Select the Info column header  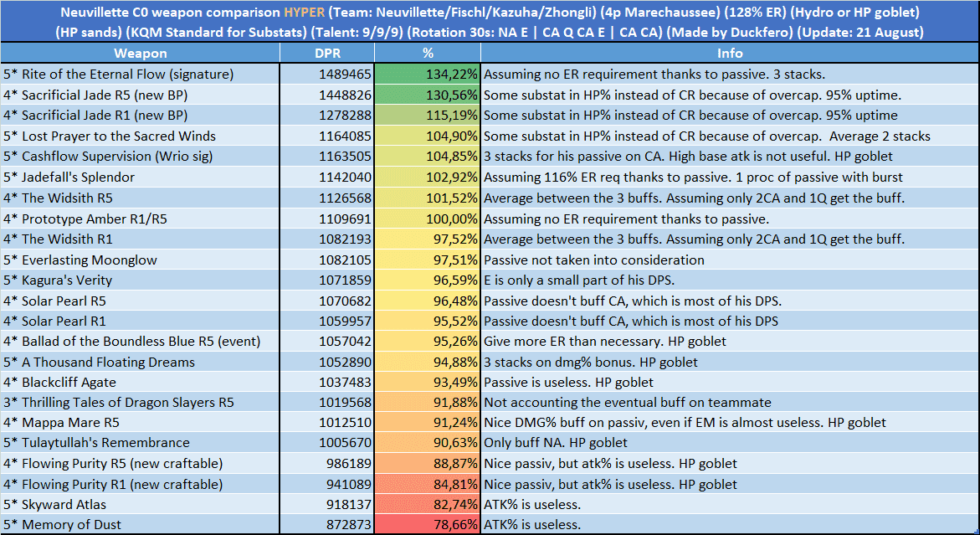(729, 54)
